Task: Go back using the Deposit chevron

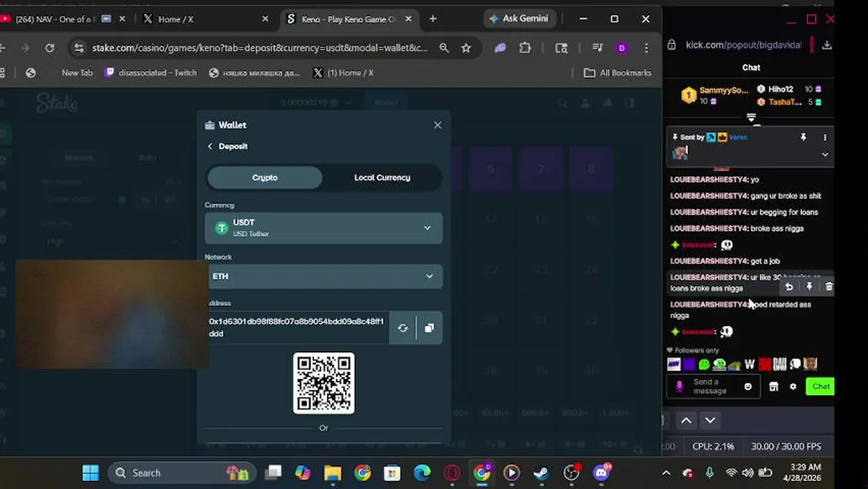Action: click(x=210, y=146)
